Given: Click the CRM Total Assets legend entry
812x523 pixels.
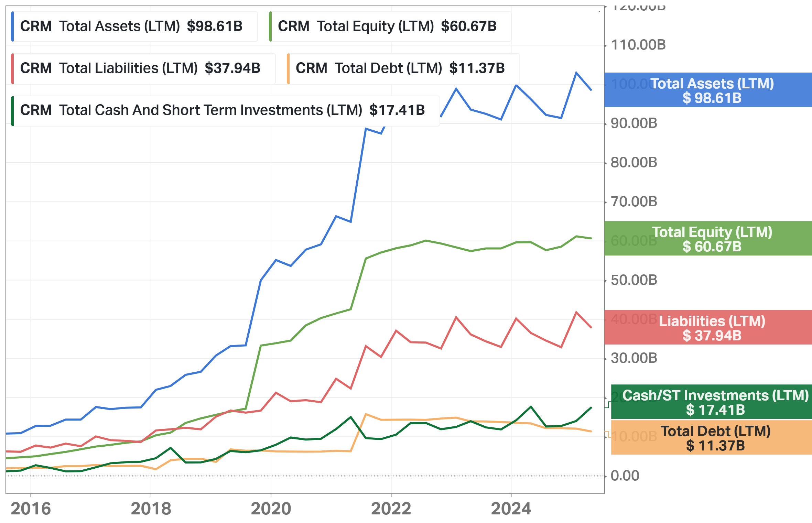Looking at the screenshot, I should click(x=134, y=26).
